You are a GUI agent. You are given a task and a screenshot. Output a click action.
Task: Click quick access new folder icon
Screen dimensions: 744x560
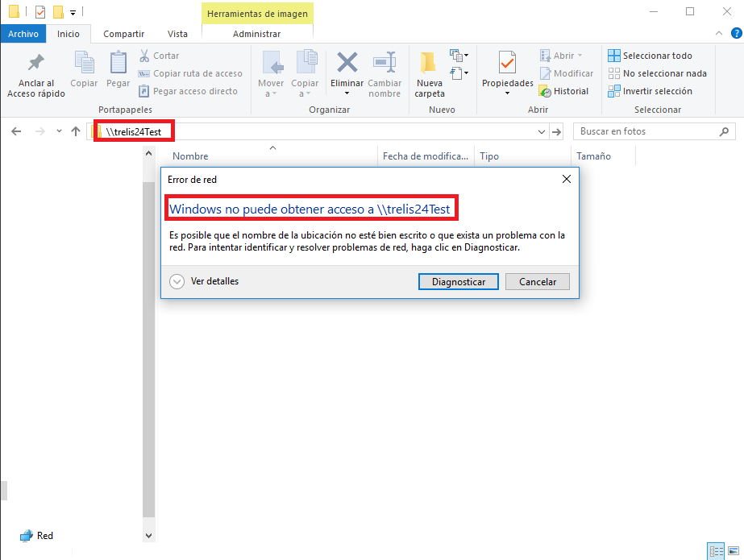[x=58, y=11]
